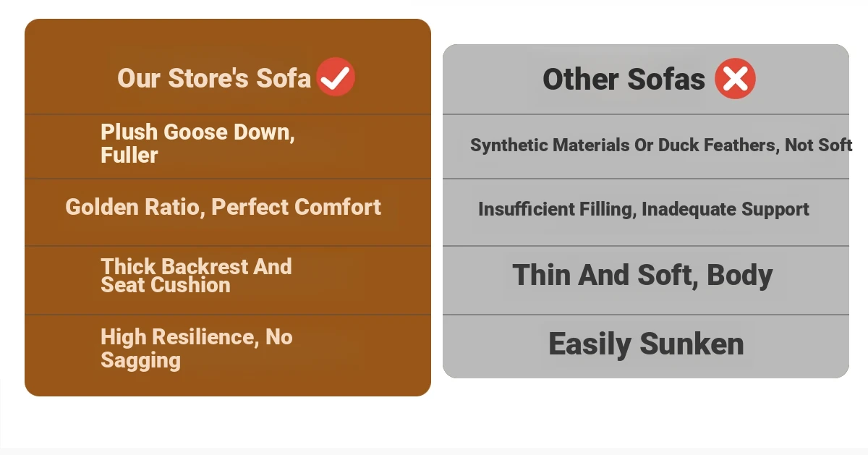This screenshot has width=868, height=455.
Task: Click 'Thin And Soft, Body' text
Action: 642,275
